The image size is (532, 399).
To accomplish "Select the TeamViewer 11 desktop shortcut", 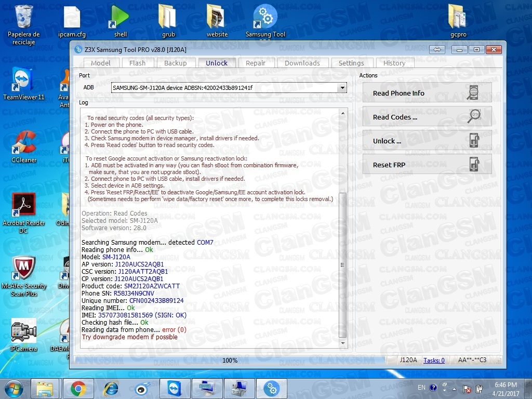I will coord(23,84).
